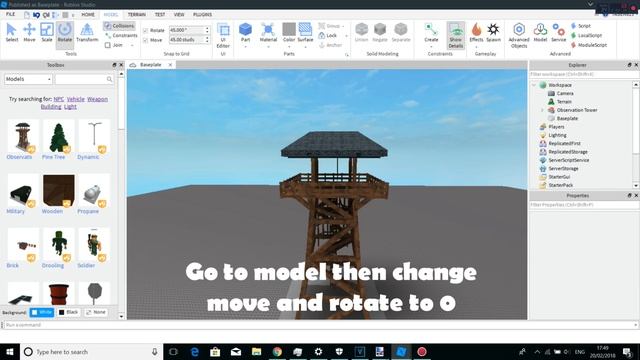Click the Windows Start button
Image resolution: width=640 pixels, height=360 pixels.
click(x=10, y=351)
